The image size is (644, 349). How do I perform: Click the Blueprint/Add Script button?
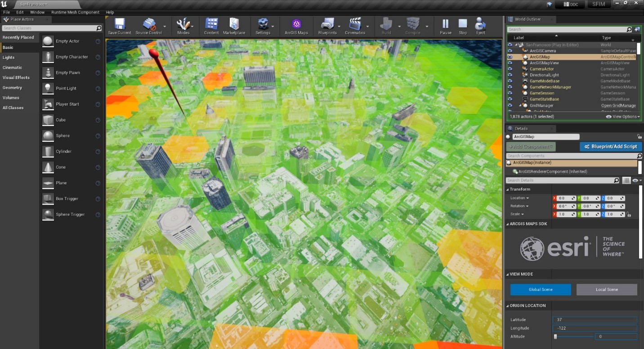pyautogui.click(x=611, y=147)
